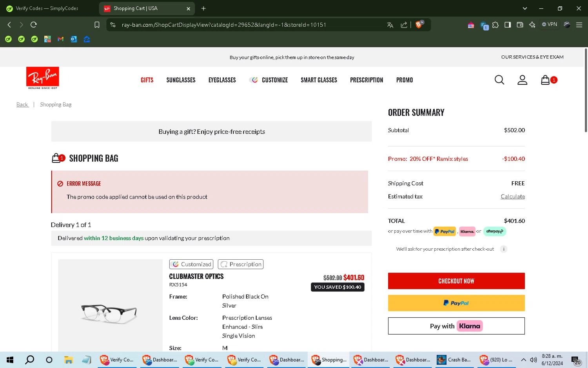Screen dimensions: 588x368
Task: Click the price-free gift receipts banner
Action: (x=211, y=131)
